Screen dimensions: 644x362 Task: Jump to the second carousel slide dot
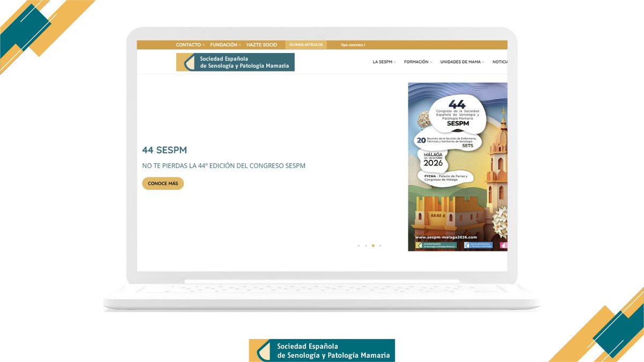(x=365, y=246)
